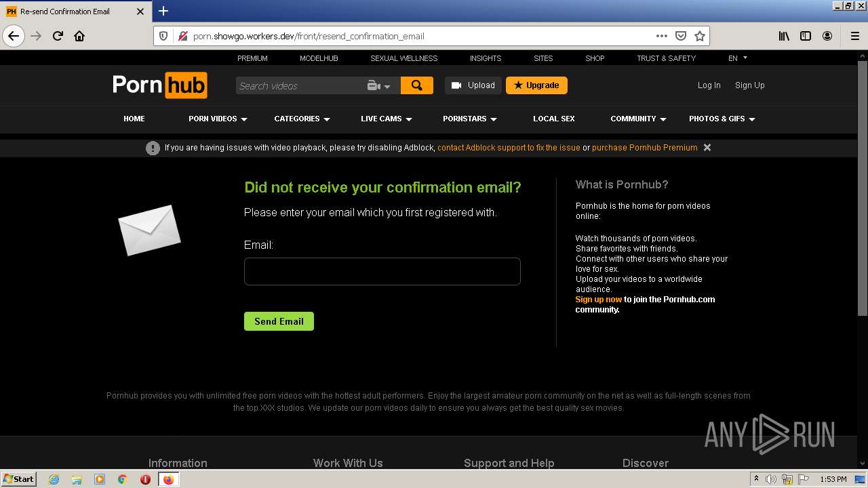The image size is (868, 488).
Task: Open SEXUAL WELLNESS top link
Action: click(404, 58)
